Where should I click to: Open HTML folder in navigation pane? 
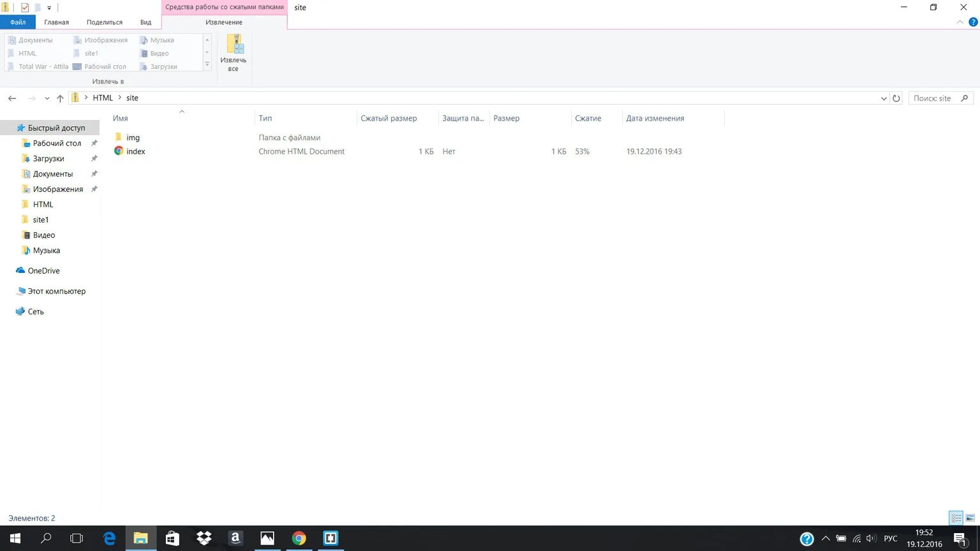pyautogui.click(x=43, y=205)
